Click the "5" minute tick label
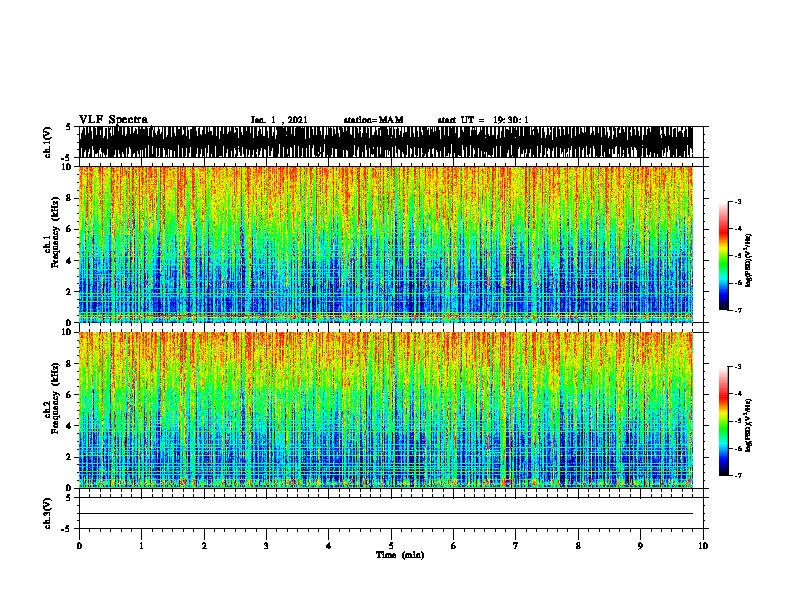792x612 pixels. 391,546
